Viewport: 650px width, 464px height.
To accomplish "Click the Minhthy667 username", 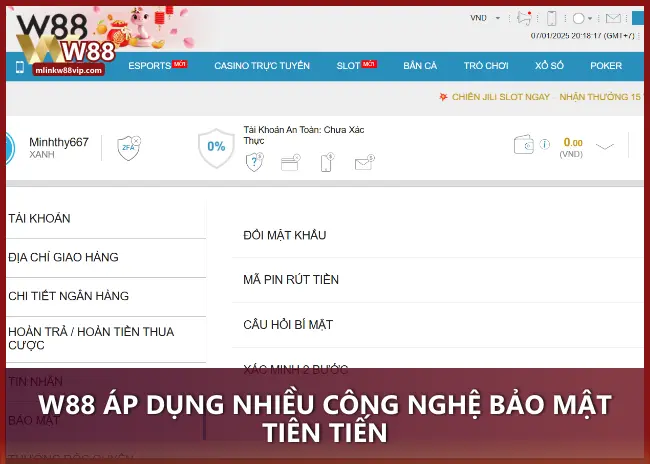I will point(59,142).
